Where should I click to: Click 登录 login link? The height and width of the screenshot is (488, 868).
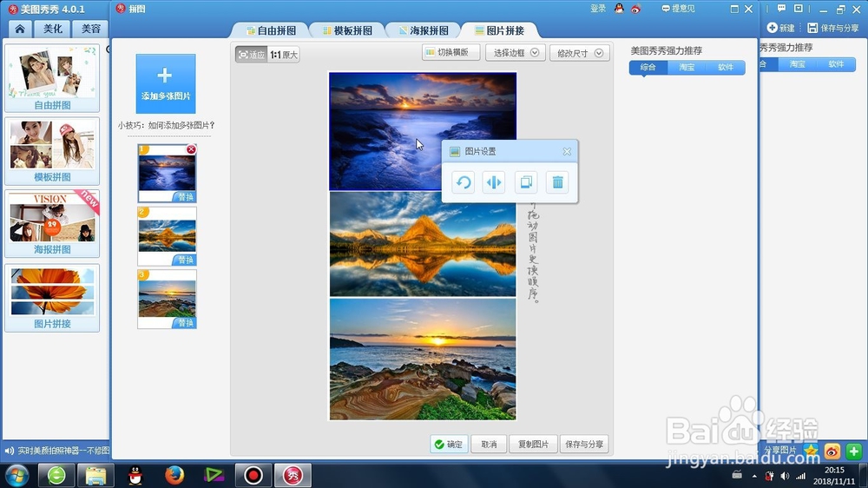[x=598, y=9]
